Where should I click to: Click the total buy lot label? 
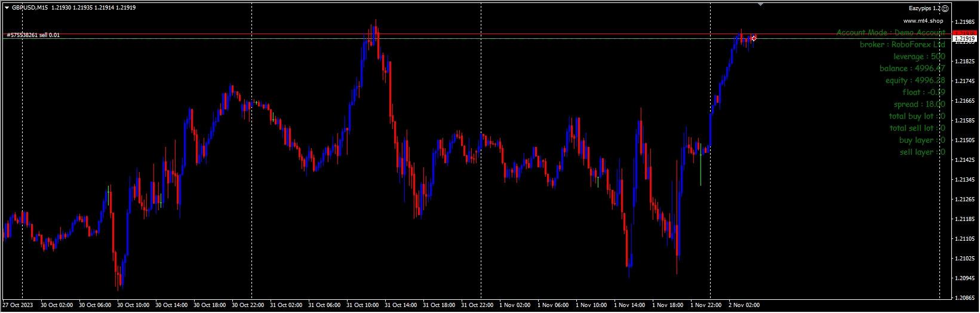pos(917,116)
